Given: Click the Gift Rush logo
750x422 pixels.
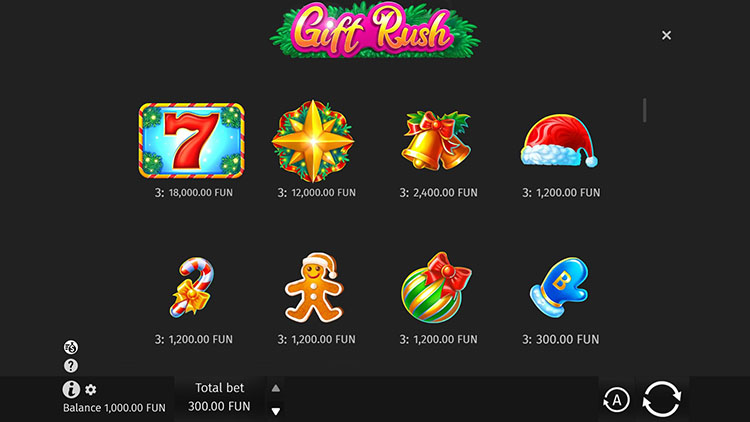Looking at the screenshot, I should point(375,30).
